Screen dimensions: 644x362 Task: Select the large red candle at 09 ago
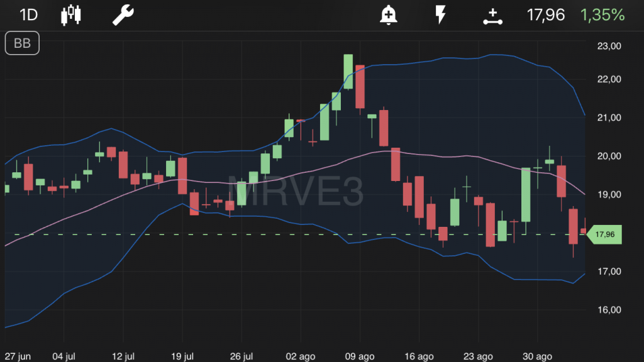[x=360, y=87]
